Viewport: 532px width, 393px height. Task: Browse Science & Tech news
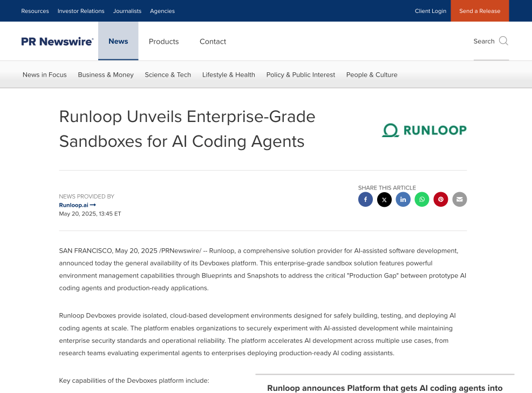point(168,74)
